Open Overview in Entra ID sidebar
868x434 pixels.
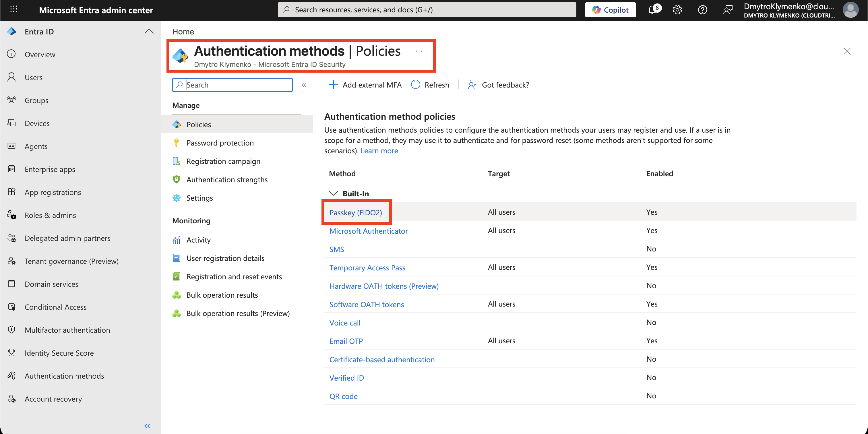pyautogui.click(x=40, y=54)
